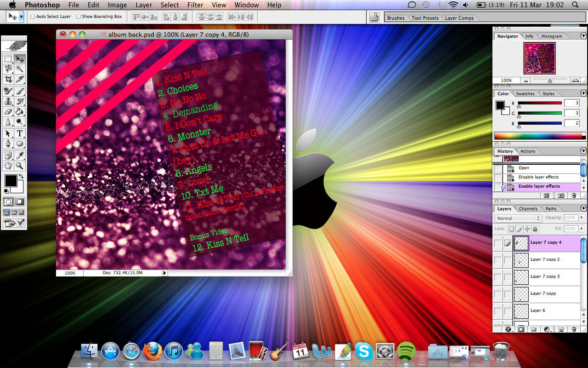The width and height of the screenshot is (588, 368).
Task: Open the tool preset picker arrow
Action: pos(21,17)
